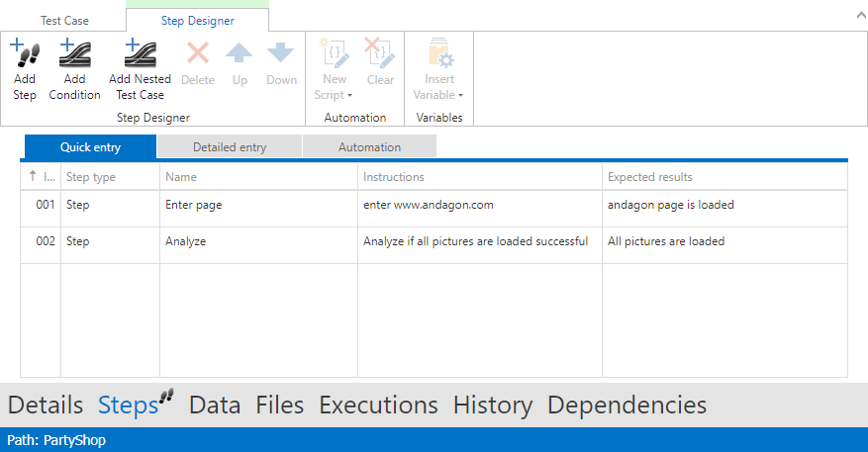The height and width of the screenshot is (452, 868).
Task: Click the Analyze step instructions cell
Action: click(475, 241)
